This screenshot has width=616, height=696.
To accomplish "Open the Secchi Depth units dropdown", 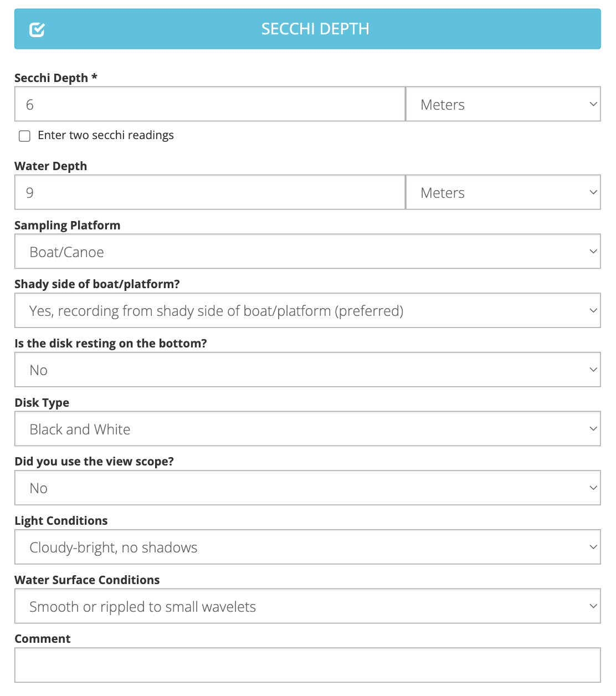I will tap(503, 104).
